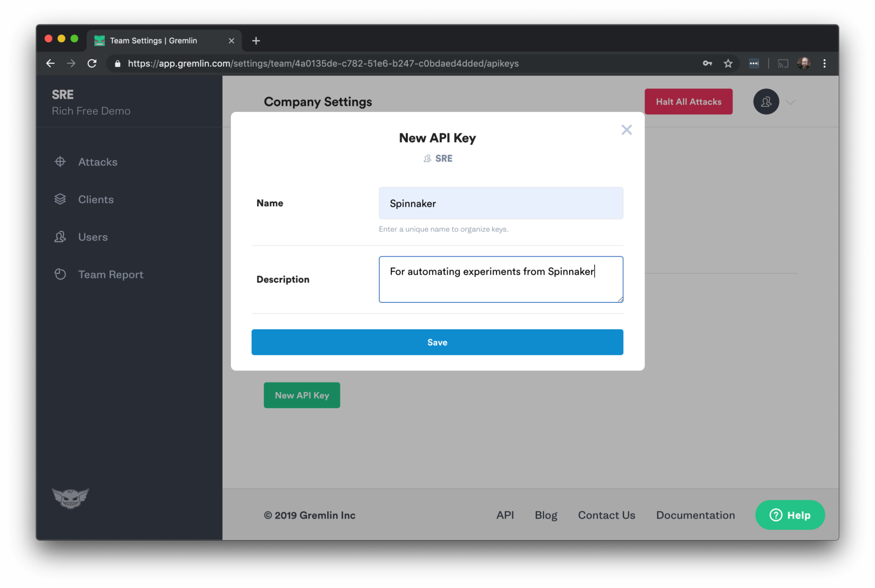Grab the Description textarea resize handle
The height and width of the screenshot is (588, 875).
click(x=620, y=299)
